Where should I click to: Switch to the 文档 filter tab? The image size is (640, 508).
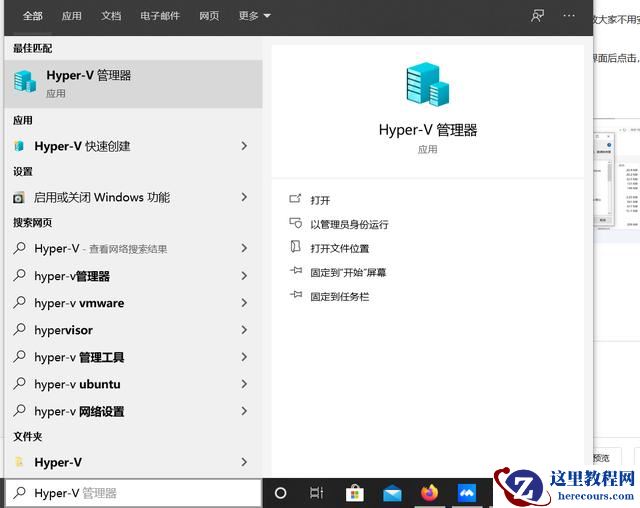[x=111, y=16]
